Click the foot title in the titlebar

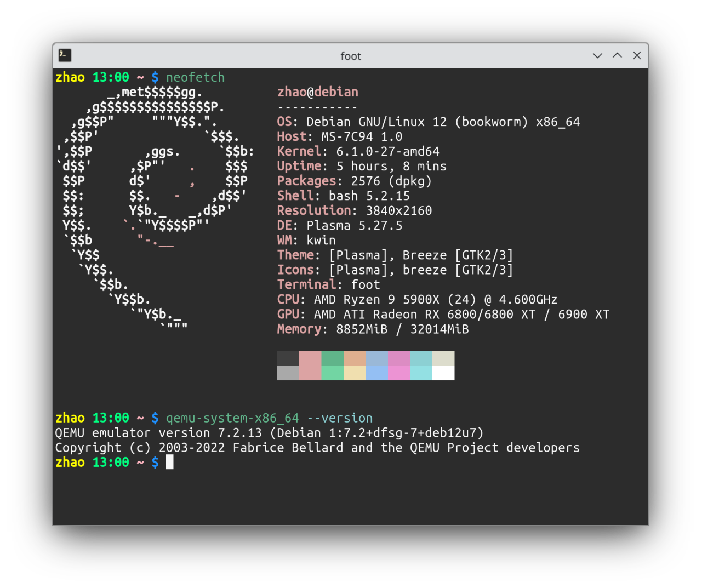click(x=351, y=55)
